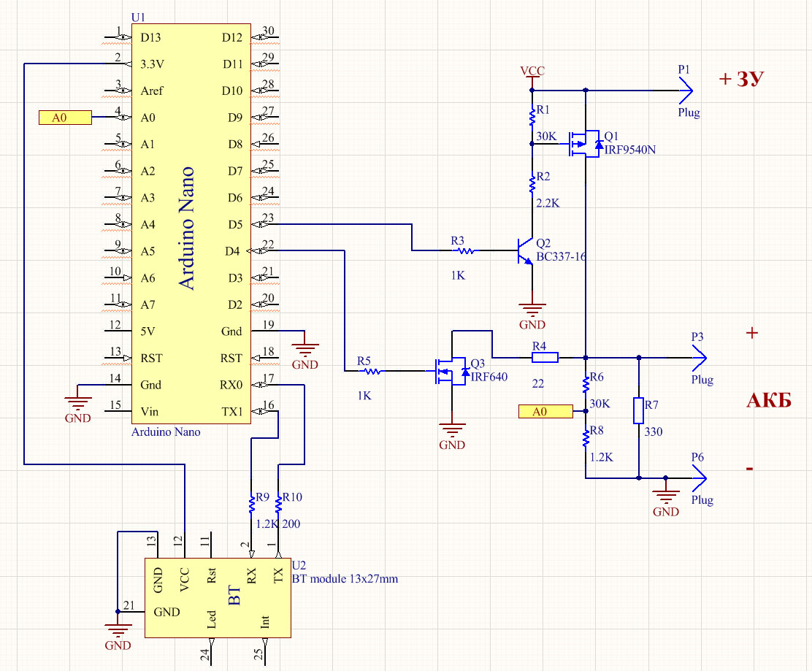Click the D4 pin label on Arduino
812x671 pixels.
pyautogui.click(x=232, y=251)
